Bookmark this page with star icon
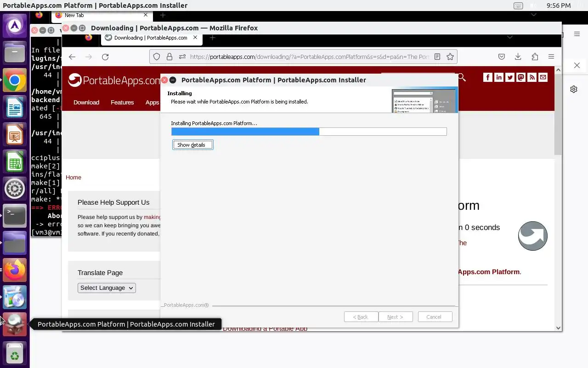 pos(450,57)
